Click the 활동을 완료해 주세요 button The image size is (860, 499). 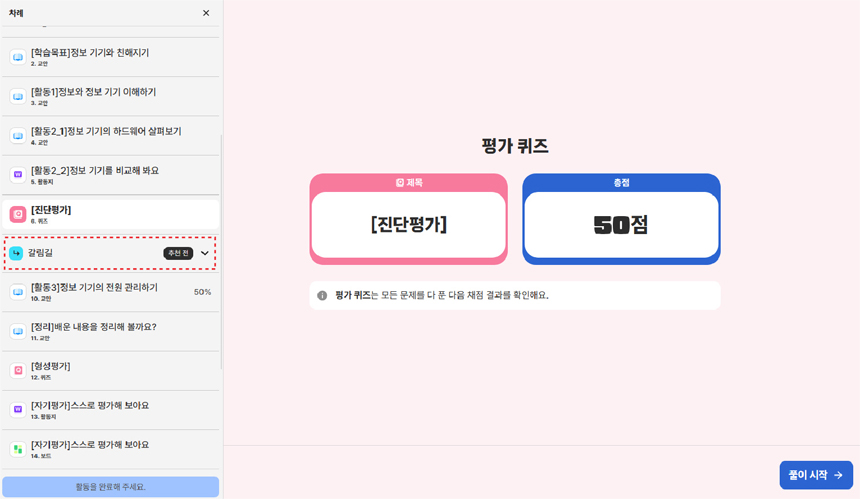[110, 487]
